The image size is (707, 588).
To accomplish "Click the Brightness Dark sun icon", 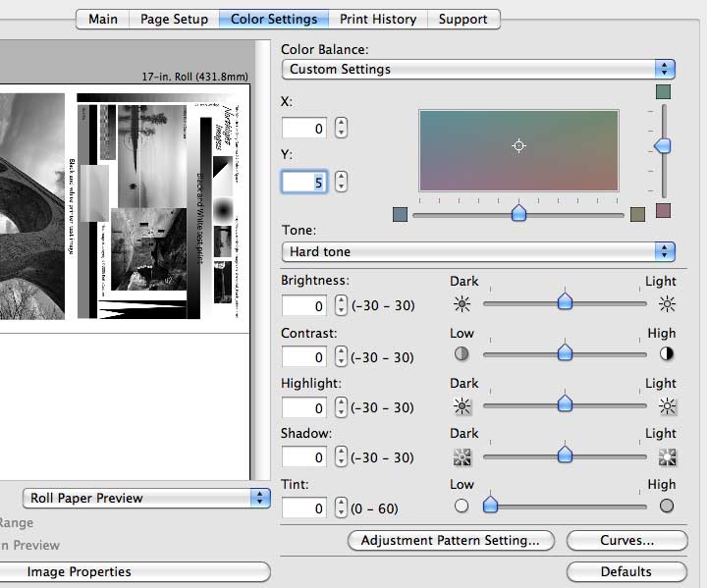I will pos(462,304).
